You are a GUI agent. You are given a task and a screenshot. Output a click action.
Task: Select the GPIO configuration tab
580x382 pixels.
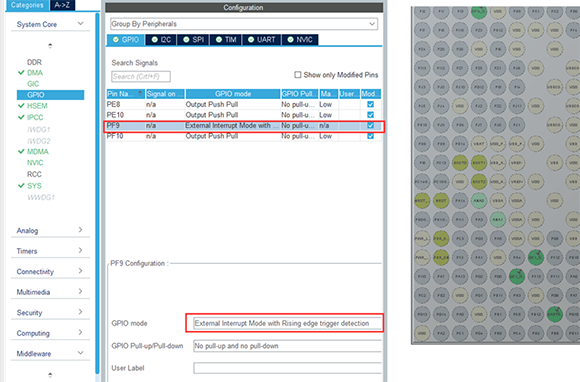(126, 40)
